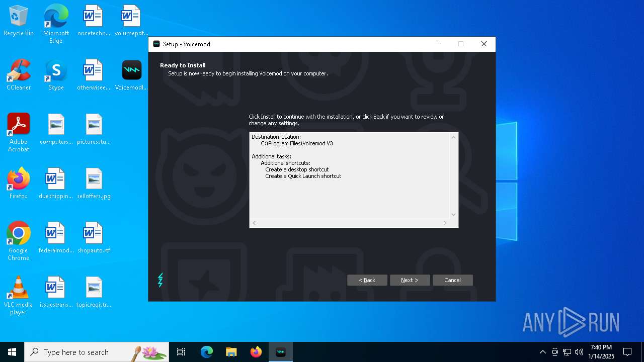Screen dimensions: 644x362
Task: Open Edge from the taskbar
Action: click(207, 352)
